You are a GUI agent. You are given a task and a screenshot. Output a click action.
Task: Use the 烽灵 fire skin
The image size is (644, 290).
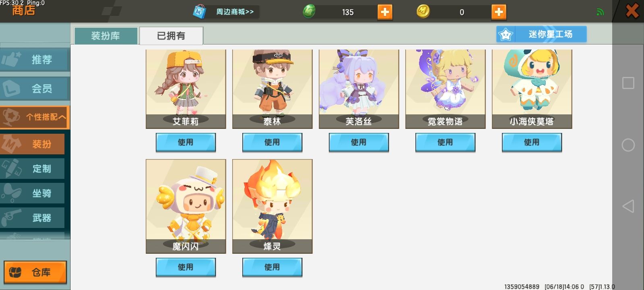point(272,267)
